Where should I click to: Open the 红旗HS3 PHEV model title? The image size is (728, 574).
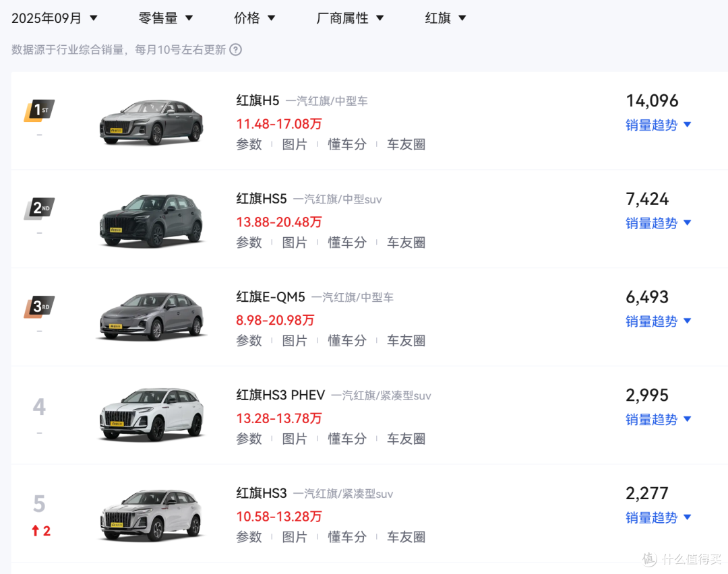pyautogui.click(x=280, y=395)
